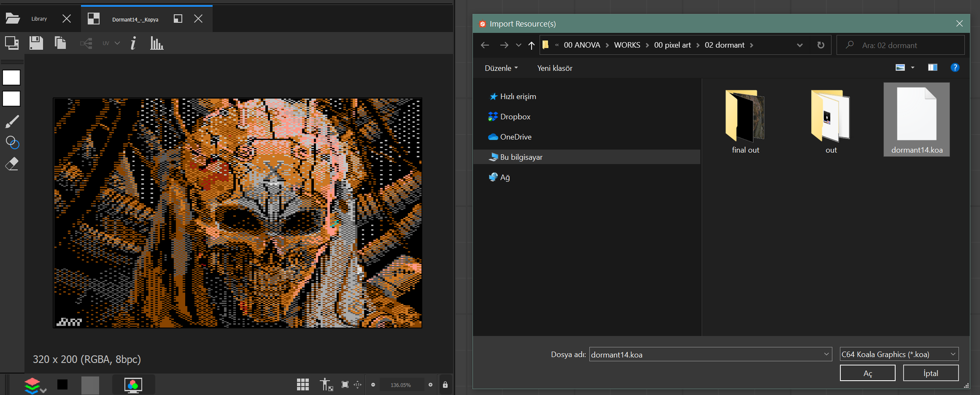Zoom out with the minus icon
Screen dimensions: 980x395
(x=373, y=385)
